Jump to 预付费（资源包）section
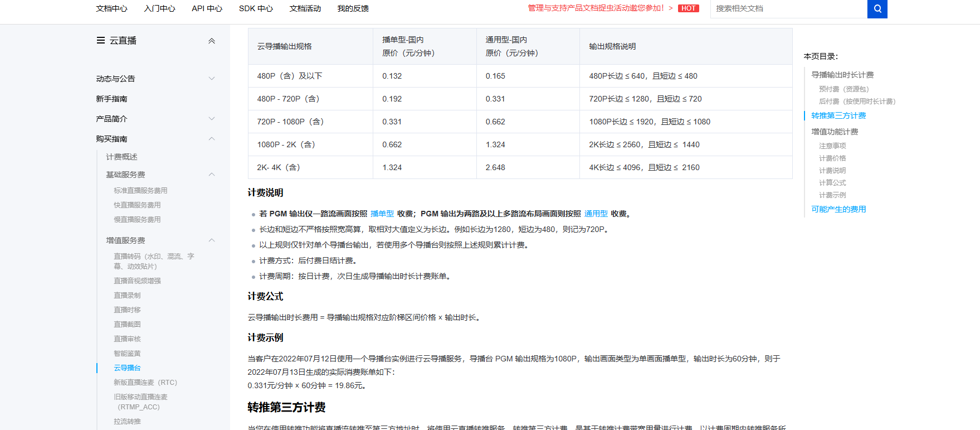 point(844,89)
